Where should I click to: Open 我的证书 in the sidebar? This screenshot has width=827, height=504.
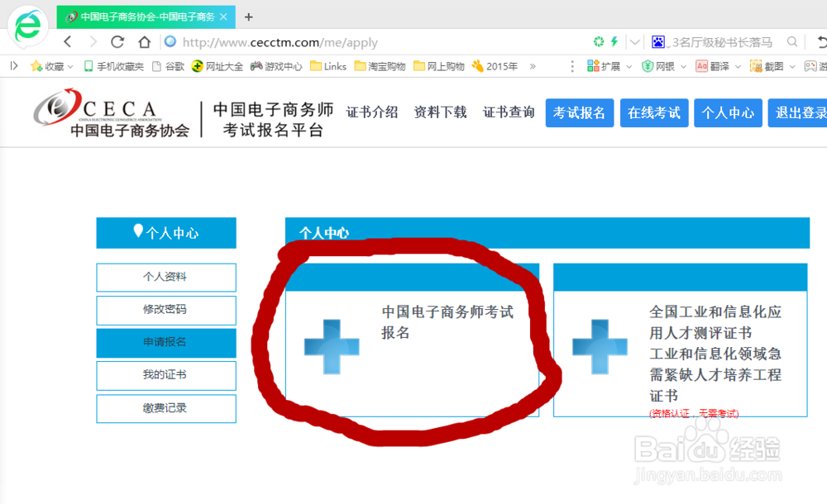(x=166, y=375)
